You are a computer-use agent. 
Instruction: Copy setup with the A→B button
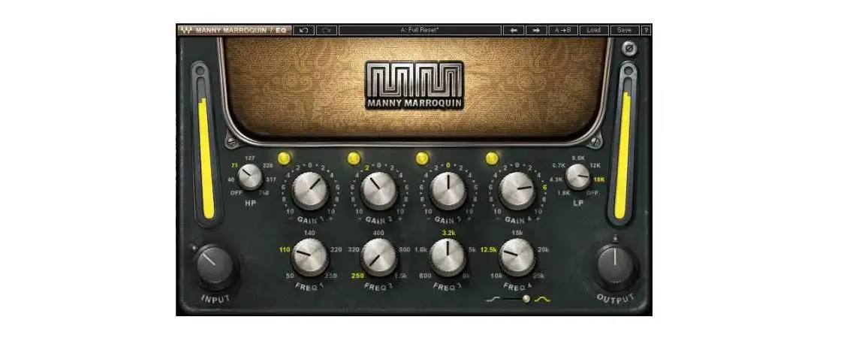pos(563,31)
